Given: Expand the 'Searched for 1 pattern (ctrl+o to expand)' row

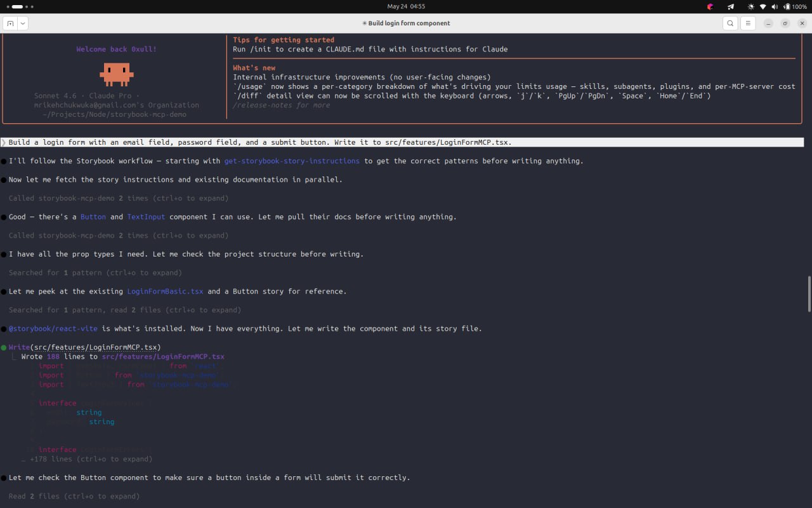Looking at the screenshot, I should click(95, 272).
